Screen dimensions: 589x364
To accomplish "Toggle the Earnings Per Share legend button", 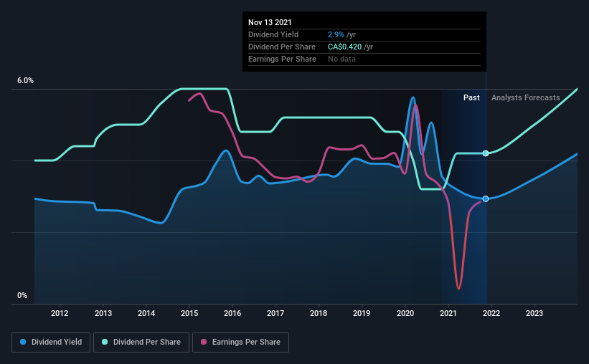I will (240, 343).
